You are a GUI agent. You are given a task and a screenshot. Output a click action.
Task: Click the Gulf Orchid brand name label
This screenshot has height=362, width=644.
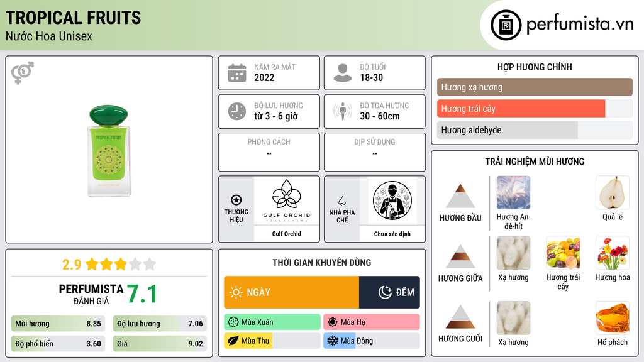tap(287, 234)
